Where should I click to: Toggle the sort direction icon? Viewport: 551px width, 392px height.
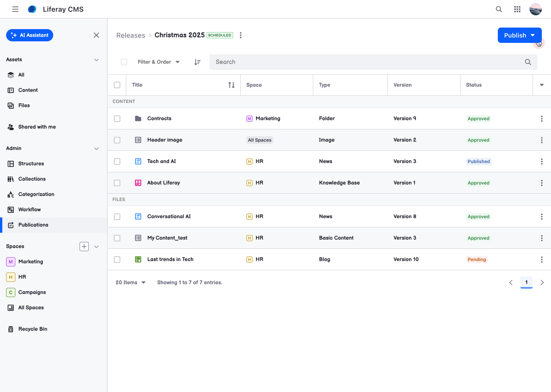[x=197, y=62]
